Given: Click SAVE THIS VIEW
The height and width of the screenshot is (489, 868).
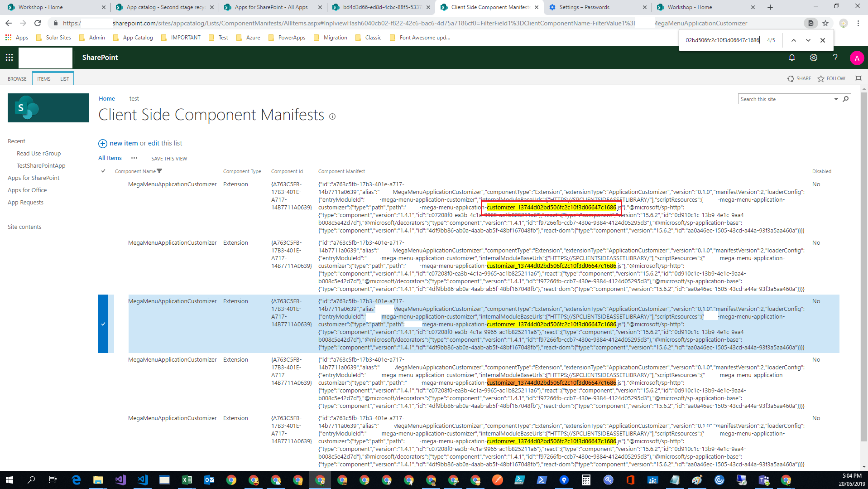Looking at the screenshot, I should click(169, 159).
